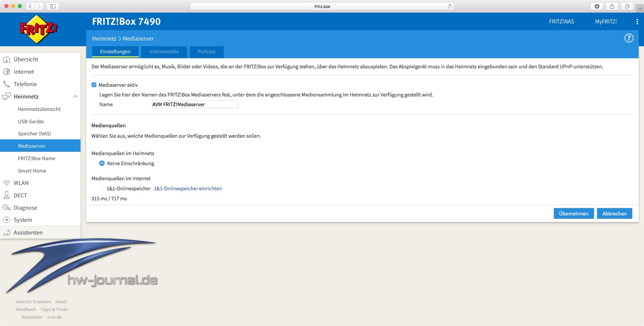Click the Abbrechen button
This screenshot has width=644, height=326.
click(x=614, y=213)
